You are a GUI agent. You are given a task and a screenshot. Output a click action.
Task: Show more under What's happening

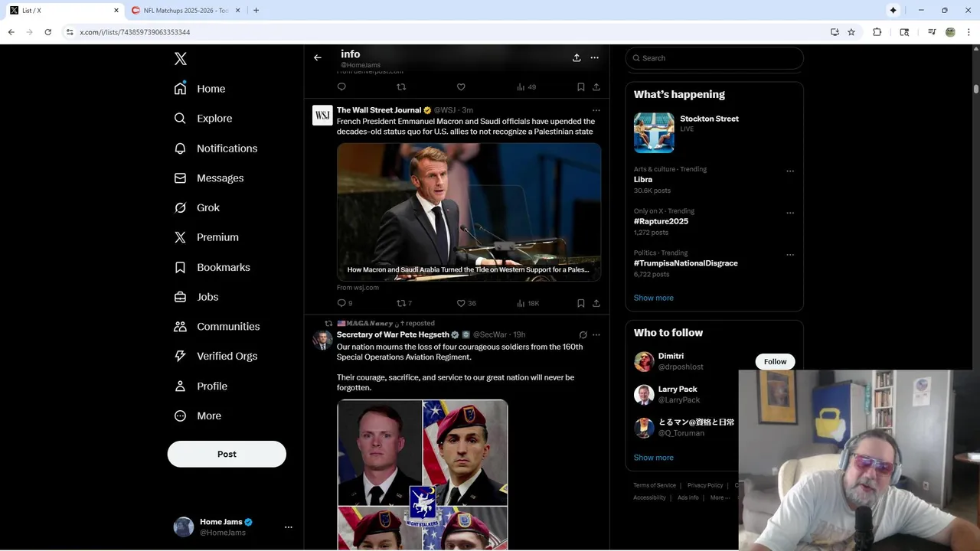click(x=654, y=298)
